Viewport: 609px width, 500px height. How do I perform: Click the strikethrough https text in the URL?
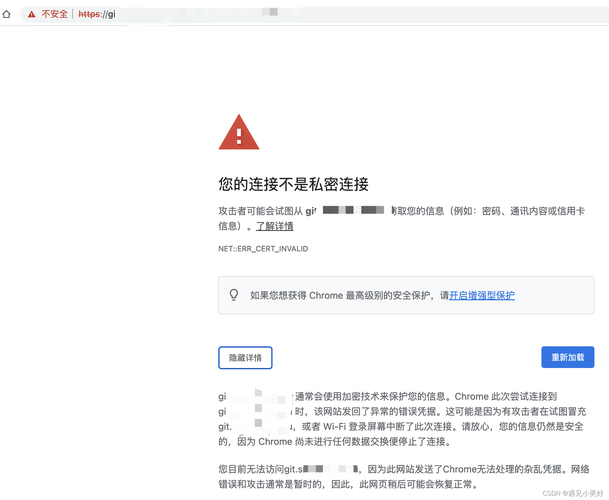pyautogui.click(x=90, y=14)
